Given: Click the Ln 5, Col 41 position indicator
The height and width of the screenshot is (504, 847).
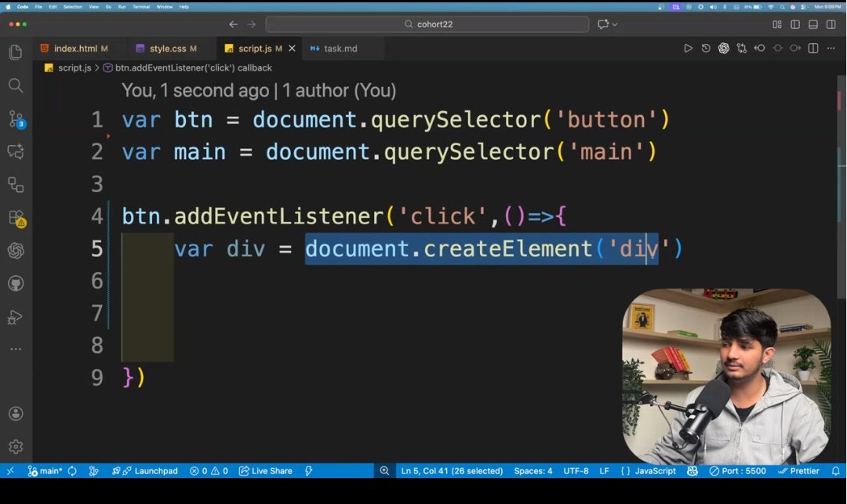Looking at the screenshot, I should click(x=452, y=470).
